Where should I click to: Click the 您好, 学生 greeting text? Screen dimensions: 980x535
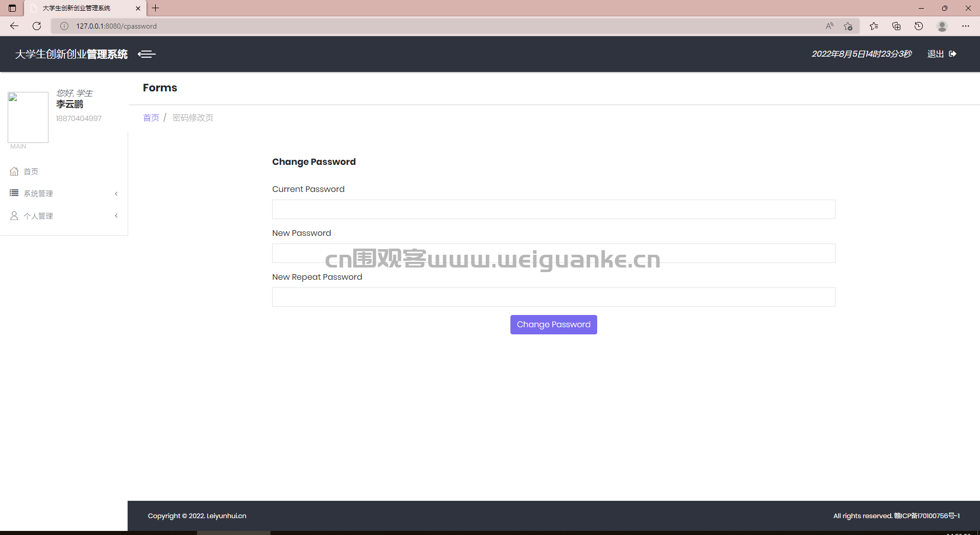(x=75, y=93)
